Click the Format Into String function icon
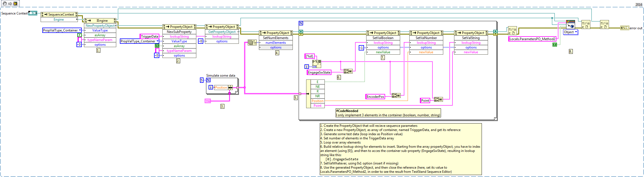 pyautogui.click(x=316, y=64)
